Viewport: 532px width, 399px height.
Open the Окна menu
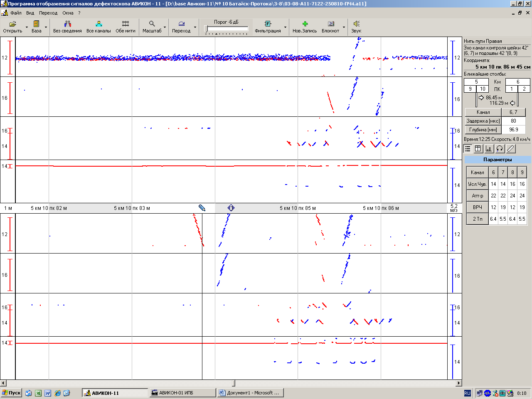point(68,13)
